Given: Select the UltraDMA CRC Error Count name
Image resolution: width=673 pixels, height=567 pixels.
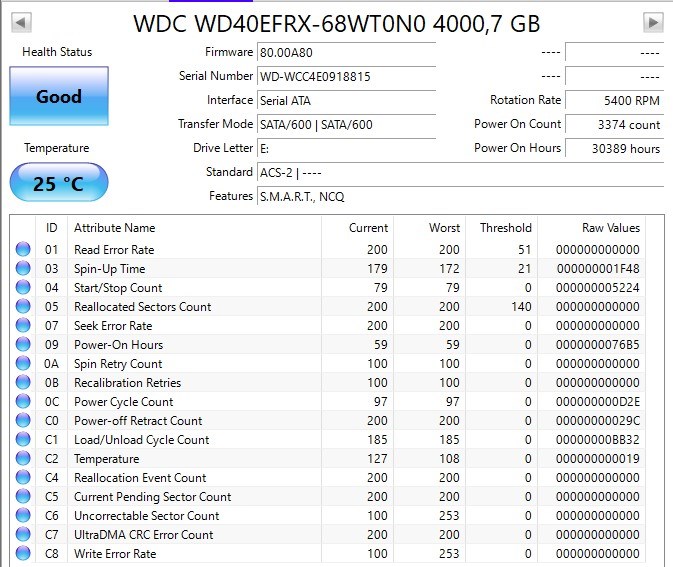Looking at the screenshot, I should click(144, 534).
